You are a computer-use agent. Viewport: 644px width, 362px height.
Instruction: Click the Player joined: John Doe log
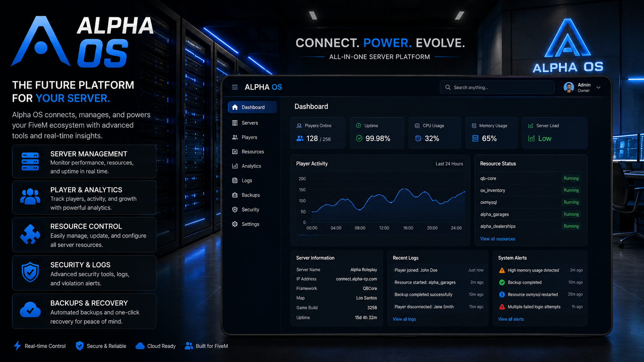pos(416,270)
